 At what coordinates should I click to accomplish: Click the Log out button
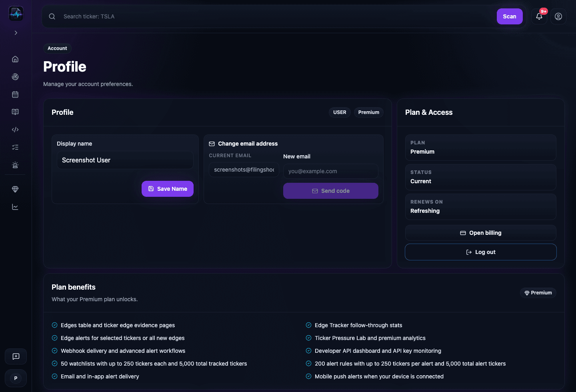(x=481, y=252)
